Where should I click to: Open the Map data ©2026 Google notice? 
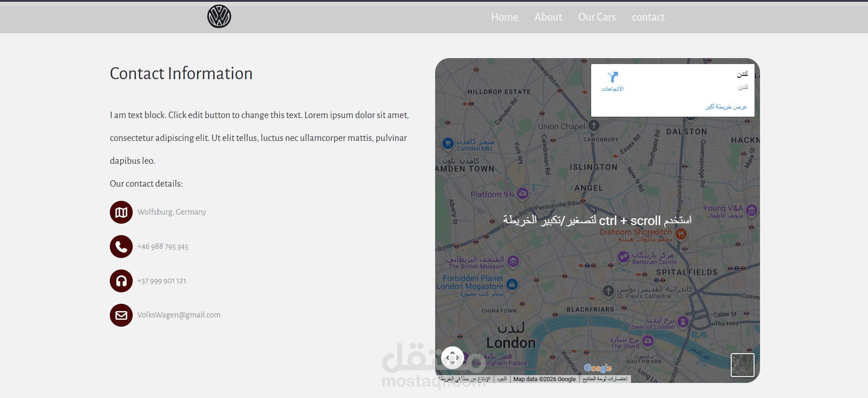tap(545, 379)
